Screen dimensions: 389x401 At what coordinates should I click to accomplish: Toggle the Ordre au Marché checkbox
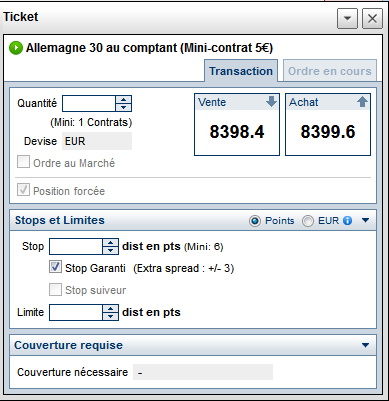click(x=23, y=162)
